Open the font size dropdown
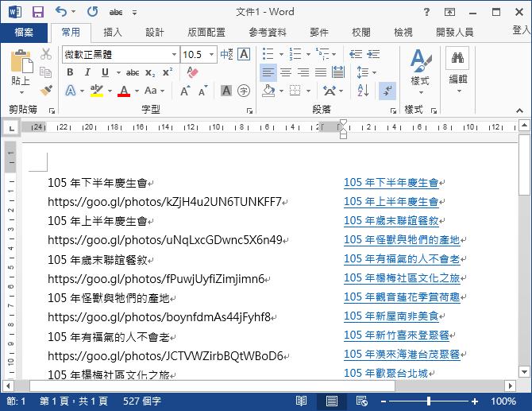The width and height of the screenshot is (532, 411). click(x=211, y=54)
